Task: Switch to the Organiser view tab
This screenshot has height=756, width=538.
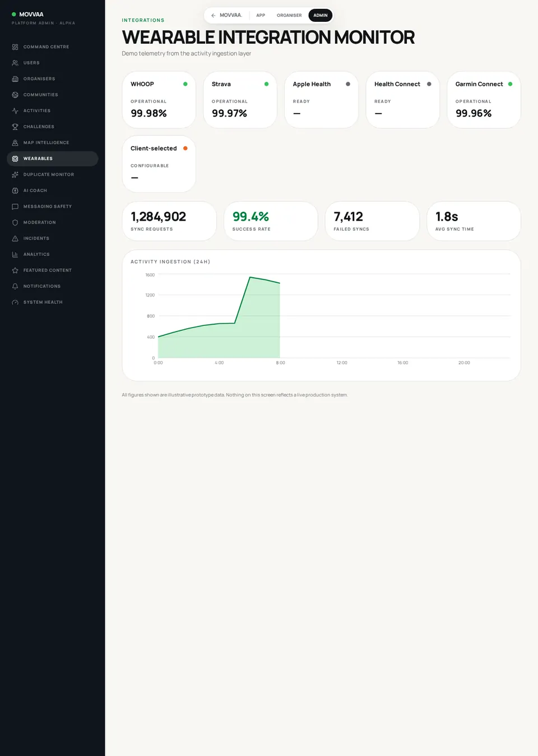Action: pyautogui.click(x=289, y=15)
